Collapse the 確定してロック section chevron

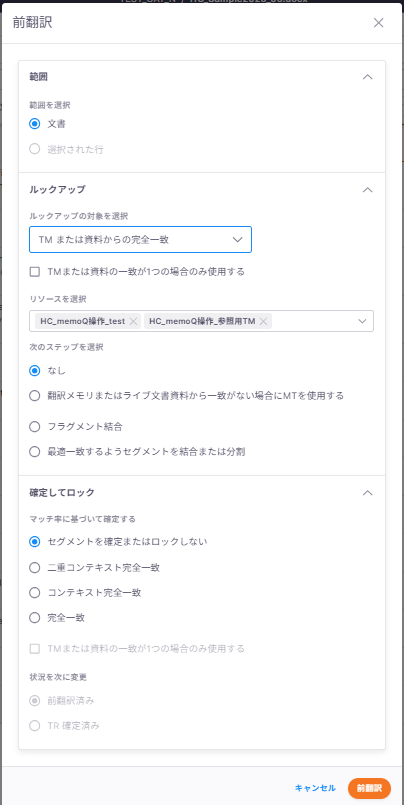coord(367,492)
